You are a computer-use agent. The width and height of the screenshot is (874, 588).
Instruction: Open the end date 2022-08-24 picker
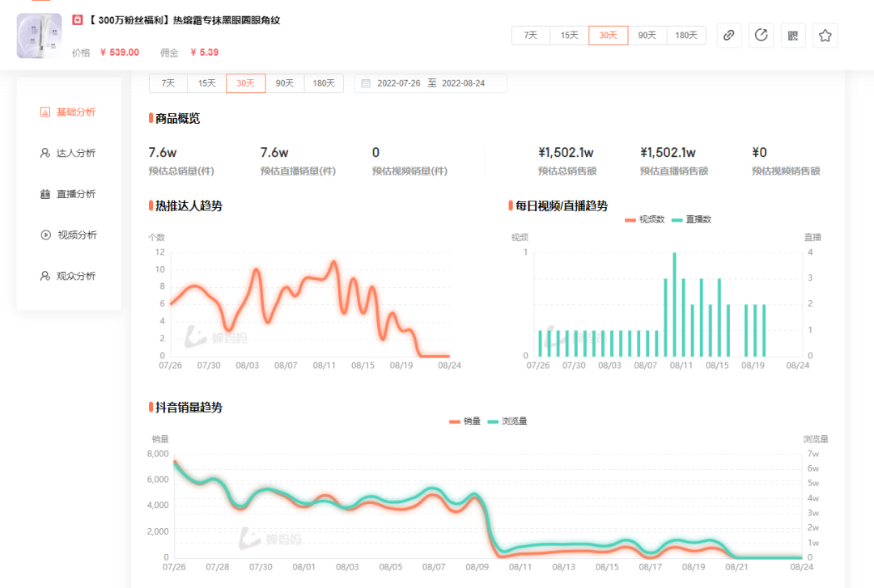463,83
